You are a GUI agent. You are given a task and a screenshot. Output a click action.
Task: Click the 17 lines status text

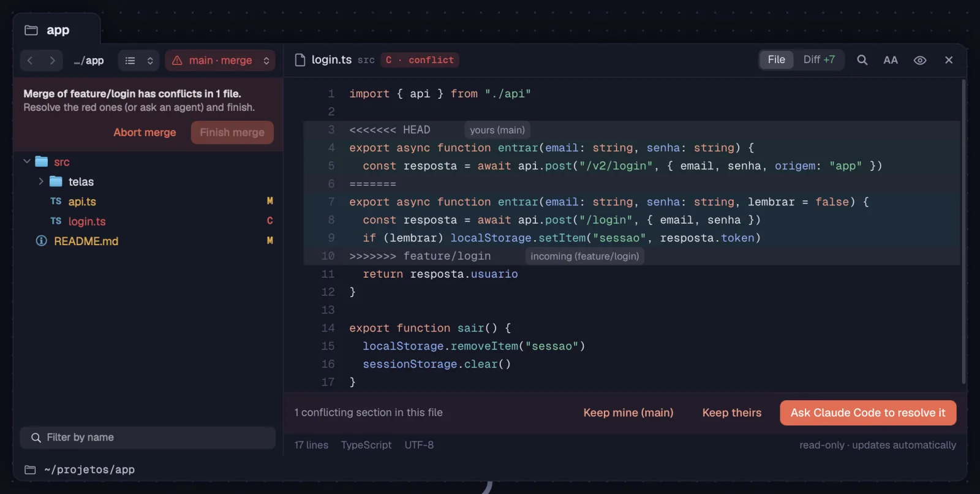311,445
